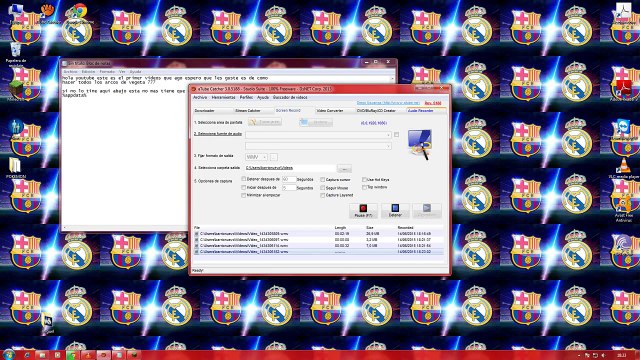Click the blue screen coordinates link
Image resolution: width=640 pixels, height=360 pixels.
(x=373, y=122)
